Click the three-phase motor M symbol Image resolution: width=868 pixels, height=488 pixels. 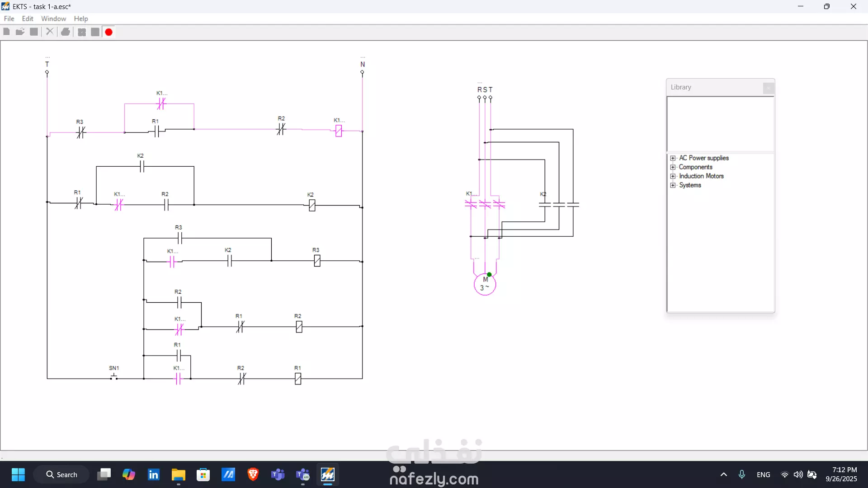485,285
